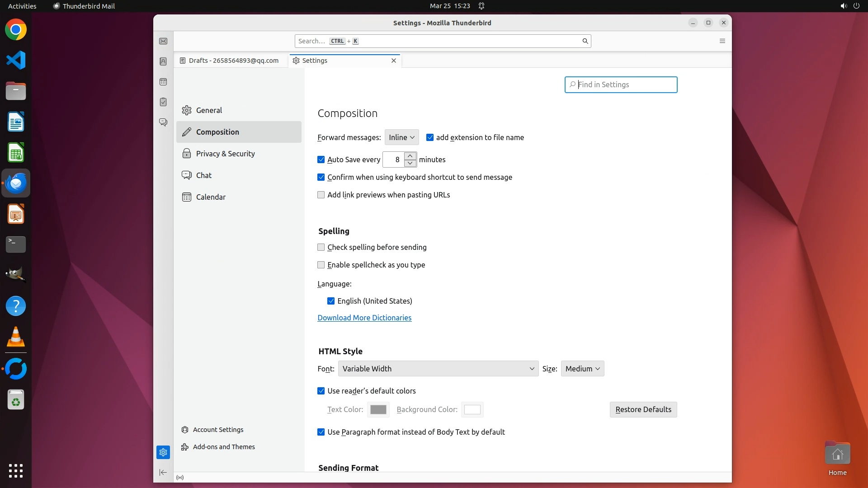Open the Mail space icon
Viewport: 868px width, 488px height.
163,41
